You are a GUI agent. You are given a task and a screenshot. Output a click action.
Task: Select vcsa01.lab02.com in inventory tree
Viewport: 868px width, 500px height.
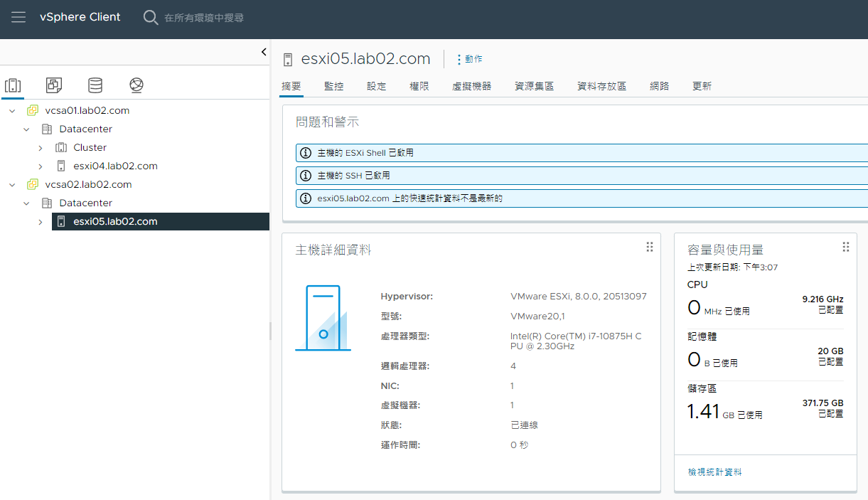[87, 111]
